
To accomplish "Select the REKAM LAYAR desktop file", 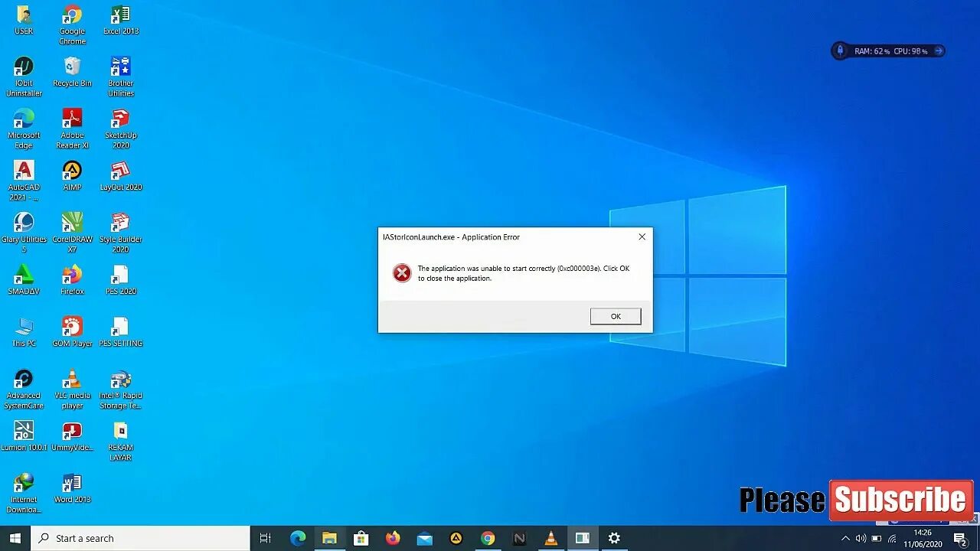I will [x=121, y=442].
